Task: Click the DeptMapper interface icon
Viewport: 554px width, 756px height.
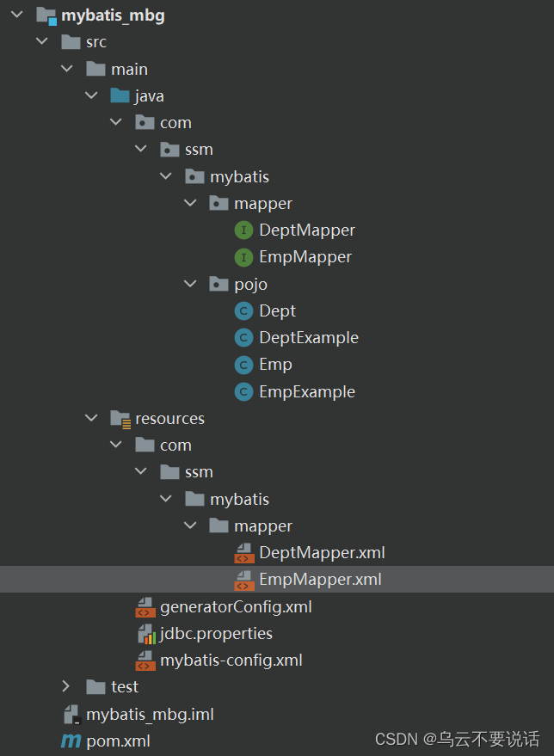Action: tap(243, 230)
